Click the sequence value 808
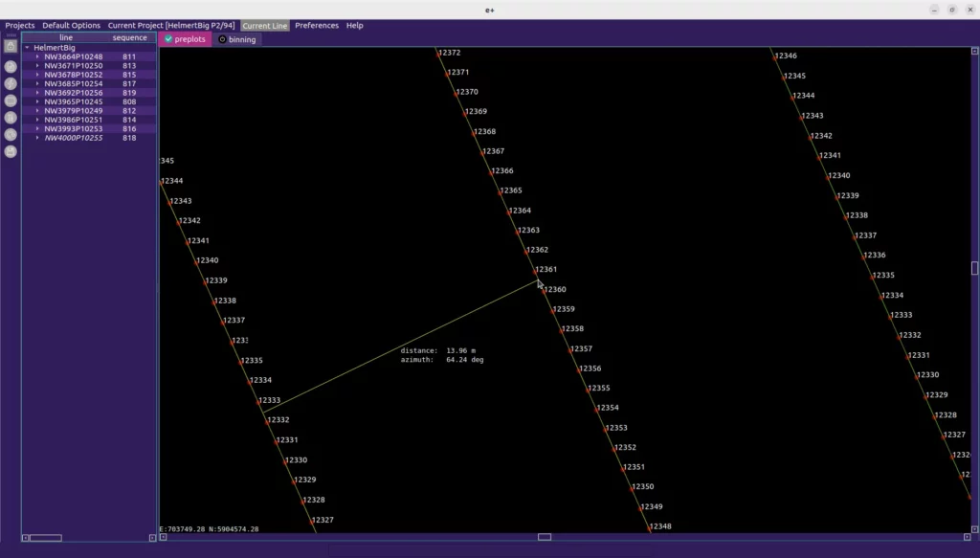This screenshot has width=980, height=558. tap(129, 101)
